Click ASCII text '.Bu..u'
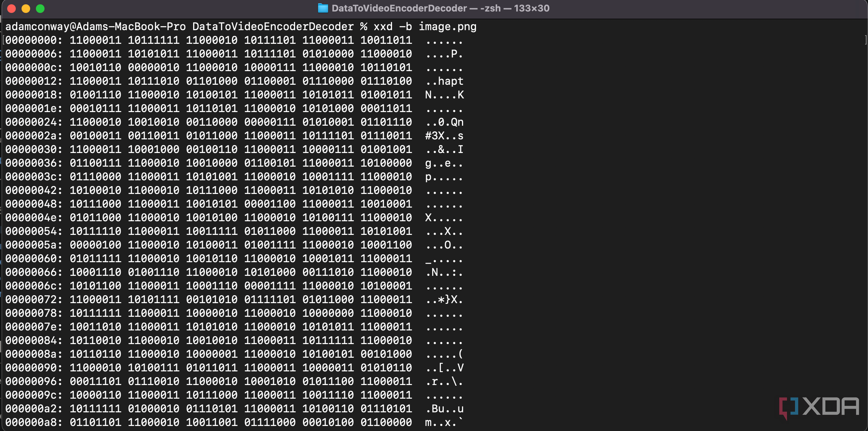The height and width of the screenshot is (431, 868). pos(444,409)
